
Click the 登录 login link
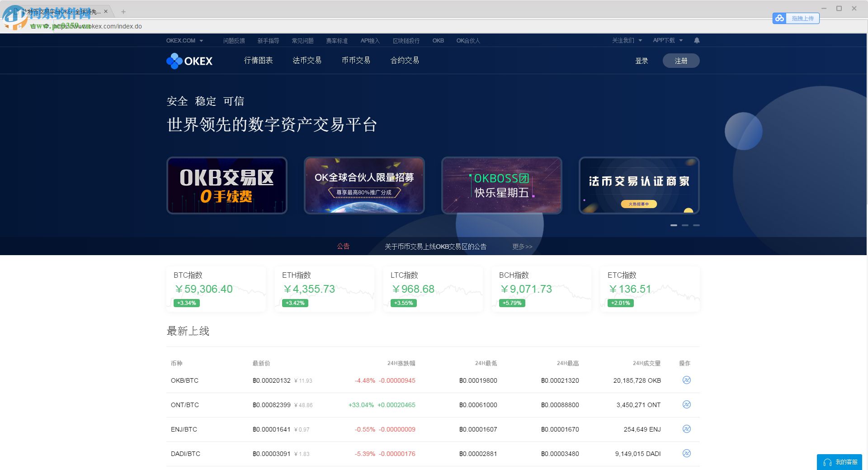(642, 61)
